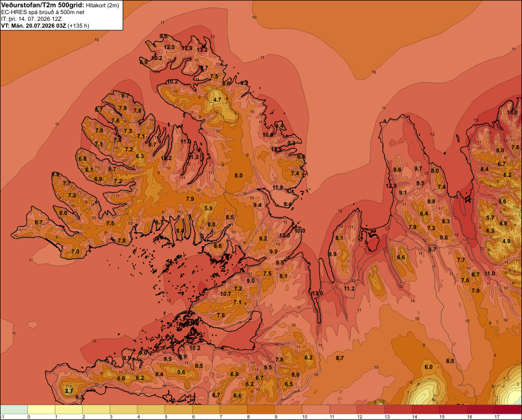Pick the darkest red legend swatch above 17
522x420 pixels.
coord(508,410)
